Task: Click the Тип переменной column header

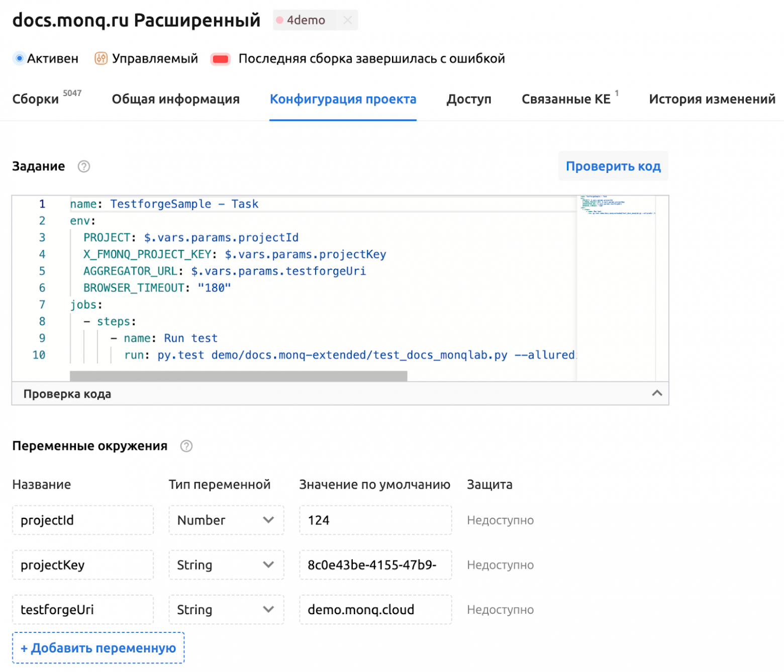Action: [220, 485]
